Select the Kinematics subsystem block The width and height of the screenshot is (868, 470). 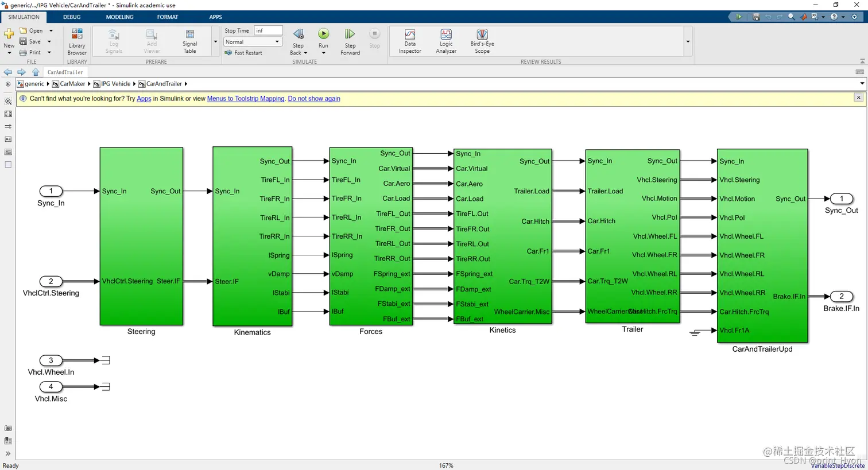coord(252,237)
